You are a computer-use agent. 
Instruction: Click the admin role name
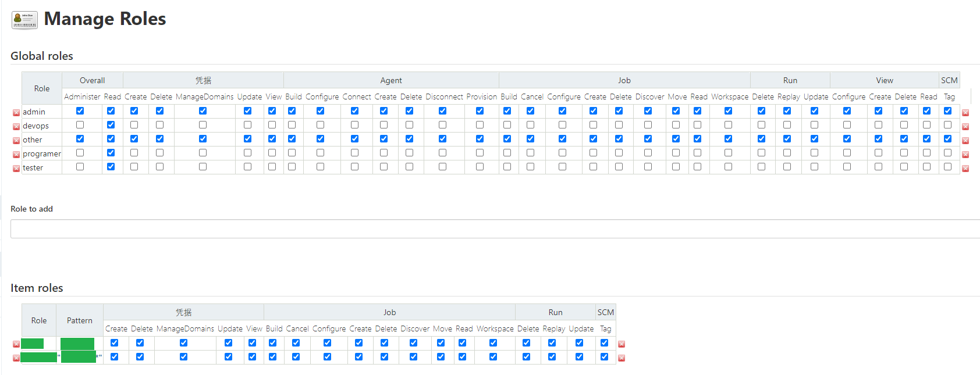point(34,112)
